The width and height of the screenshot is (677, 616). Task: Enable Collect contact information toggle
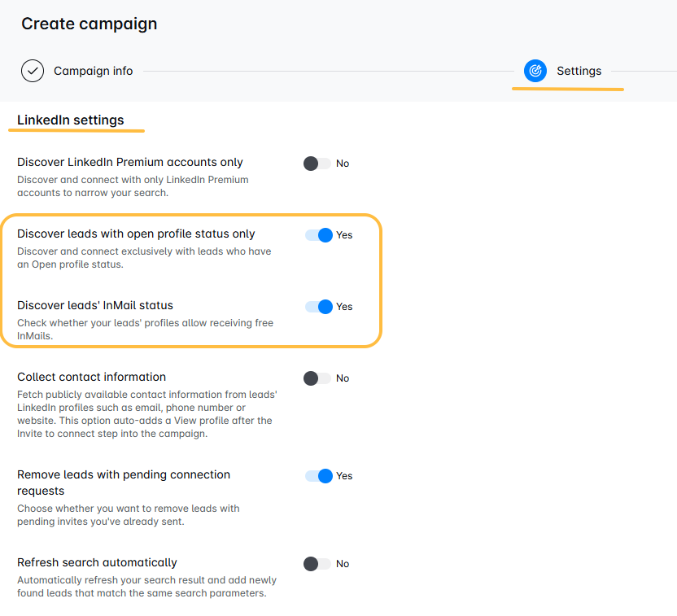317,378
